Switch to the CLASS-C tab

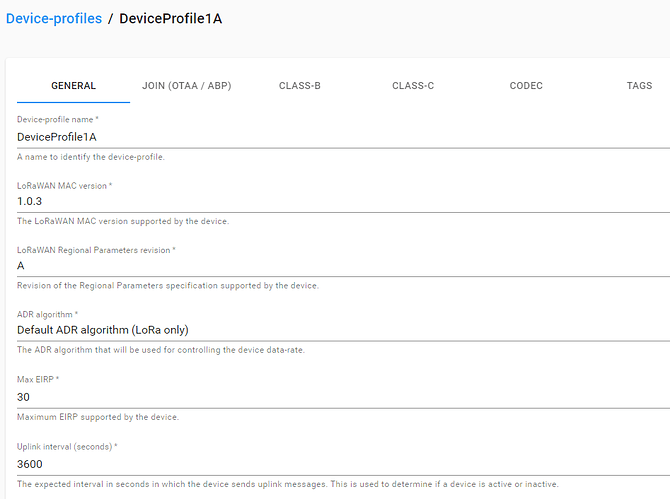pos(413,85)
